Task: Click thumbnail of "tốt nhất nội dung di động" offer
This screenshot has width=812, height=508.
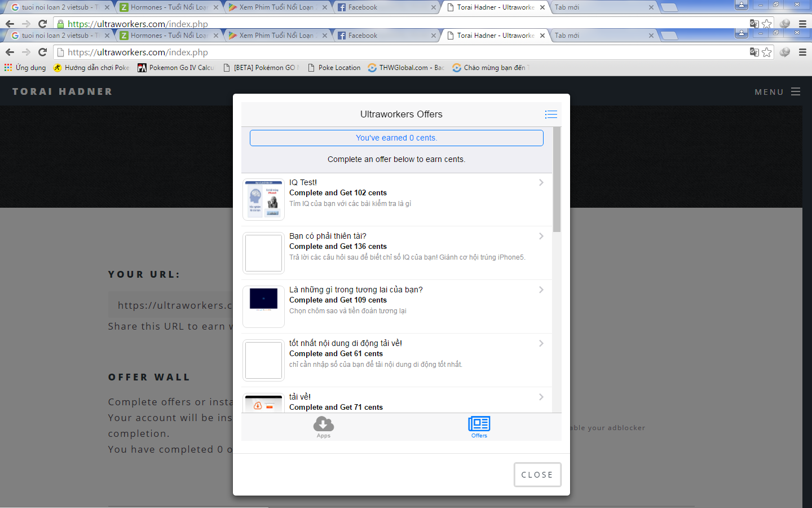Action: point(263,360)
